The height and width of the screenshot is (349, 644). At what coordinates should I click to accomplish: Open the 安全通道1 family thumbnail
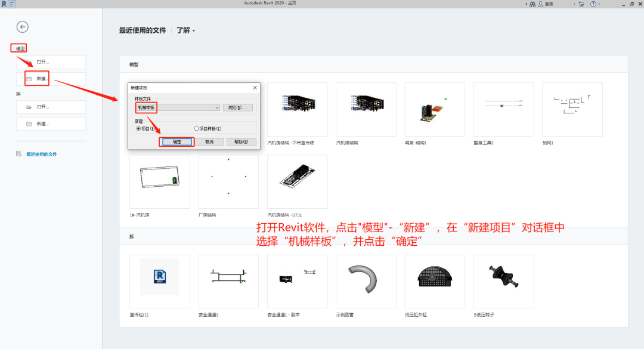coord(228,281)
